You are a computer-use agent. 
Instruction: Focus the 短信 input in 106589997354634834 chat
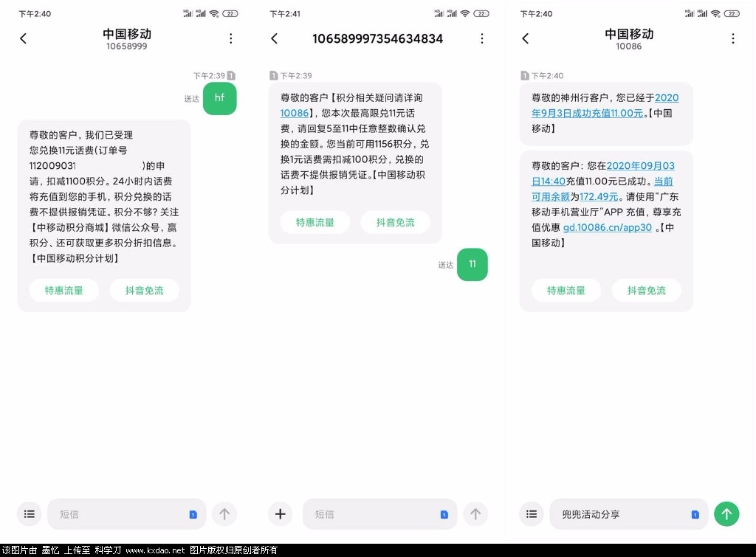[x=380, y=514]
